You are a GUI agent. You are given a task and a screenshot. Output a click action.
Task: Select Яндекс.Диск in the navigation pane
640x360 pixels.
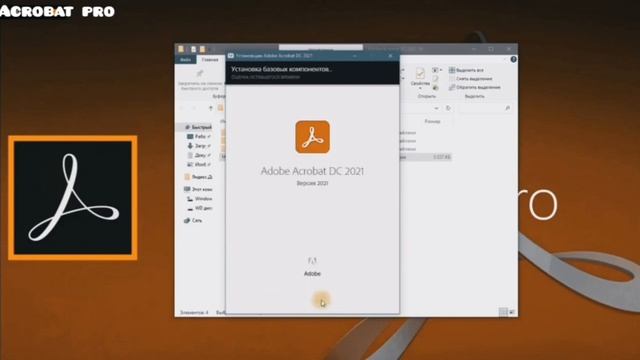(x=199, y=177)
